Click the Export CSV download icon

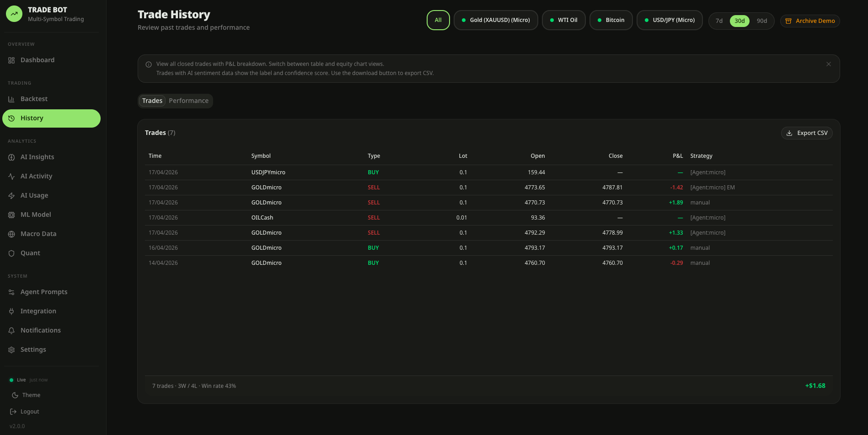point(789,133)
